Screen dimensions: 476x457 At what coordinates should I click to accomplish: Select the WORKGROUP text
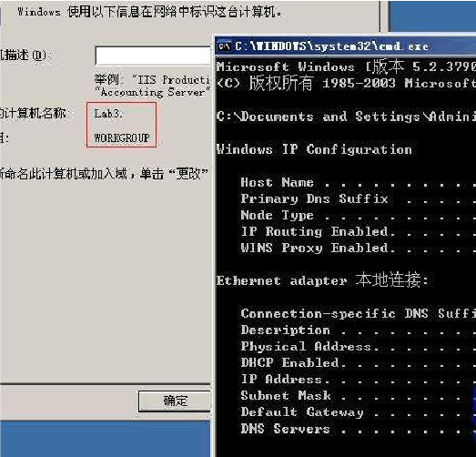coord(122,137)
